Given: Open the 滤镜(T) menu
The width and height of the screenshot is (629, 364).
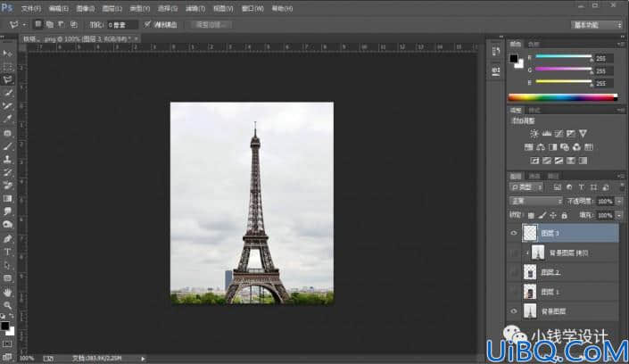Looking at the screenshot, I should point(195,8).
